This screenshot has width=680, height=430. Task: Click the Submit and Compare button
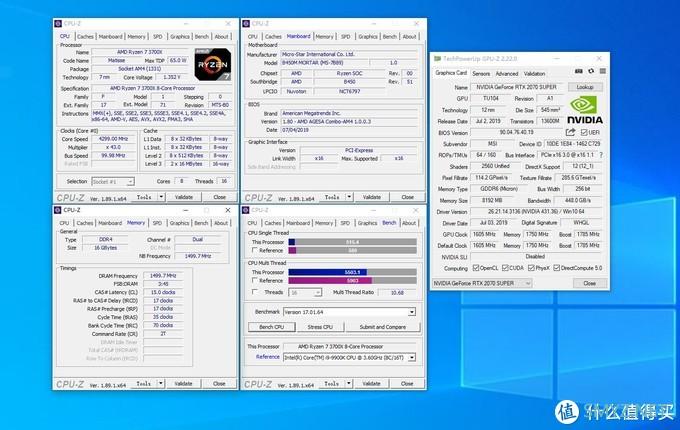[x=382, y=327]
